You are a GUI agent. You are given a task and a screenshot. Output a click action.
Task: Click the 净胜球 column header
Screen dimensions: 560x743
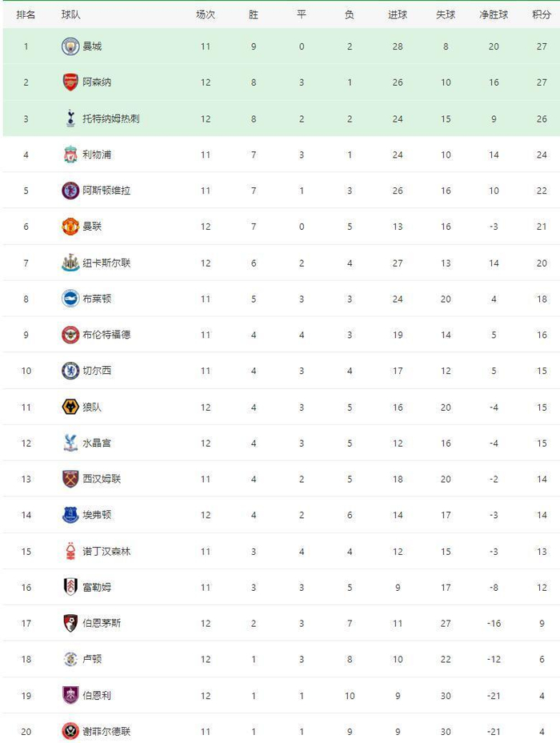pos(494,14)
